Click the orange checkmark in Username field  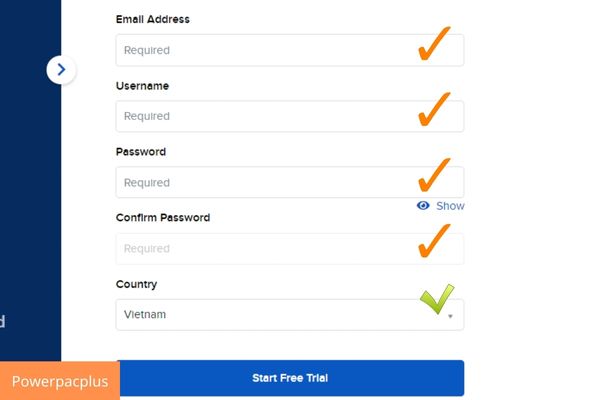(434, 109)
